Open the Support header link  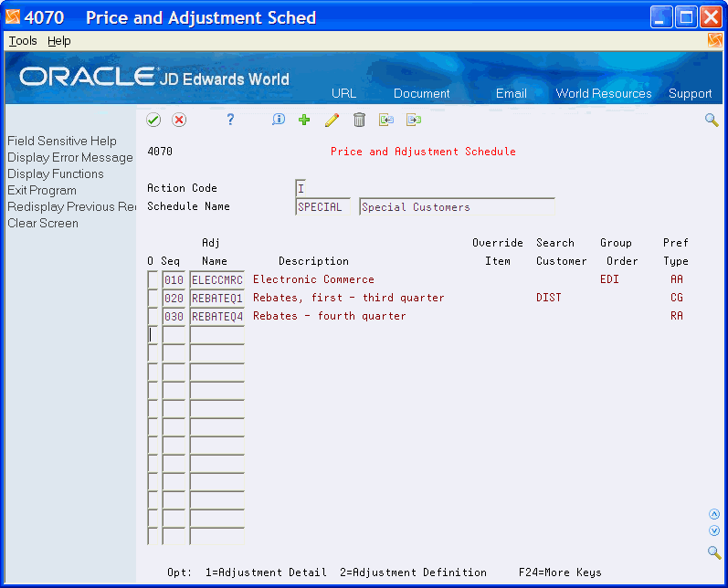[690, 93]
